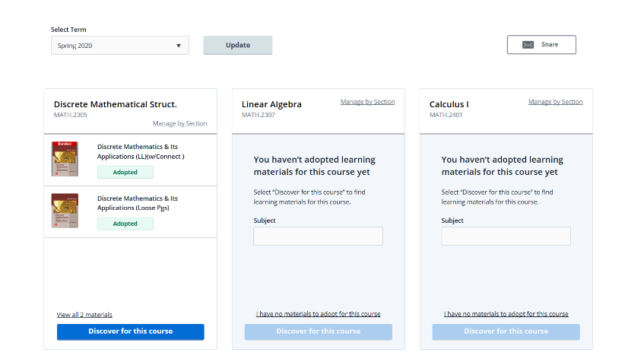Click the envelope icon in Share
This screenshot has height=362, width=644.
pos(528,45)
